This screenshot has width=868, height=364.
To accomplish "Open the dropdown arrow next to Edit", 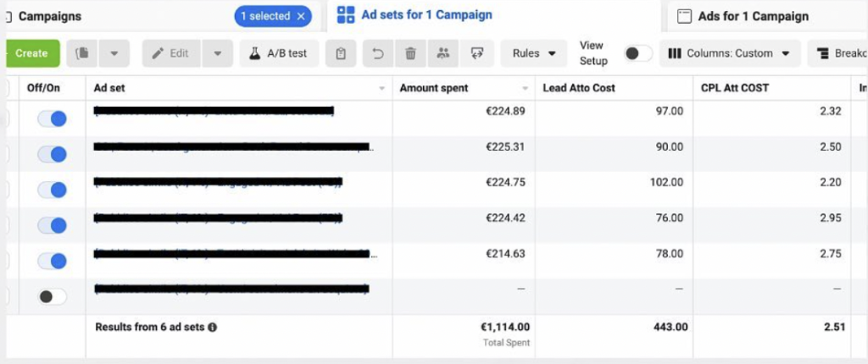I will pos(217,53).
